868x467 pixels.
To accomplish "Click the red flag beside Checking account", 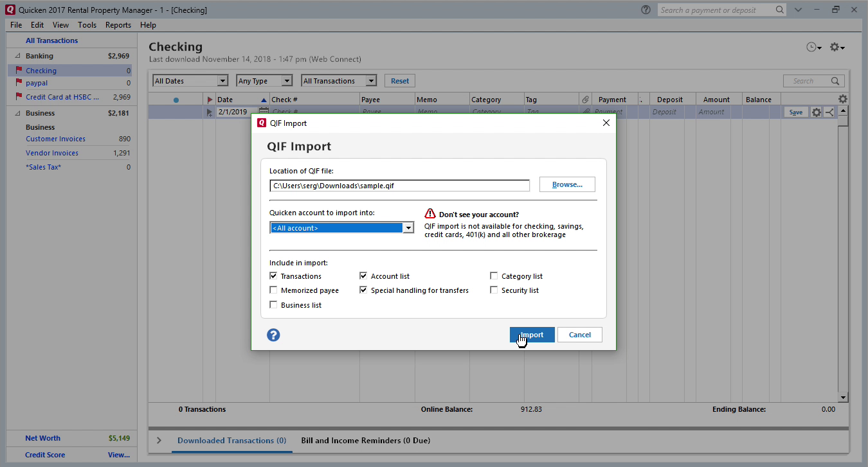I will click(19, 70).
